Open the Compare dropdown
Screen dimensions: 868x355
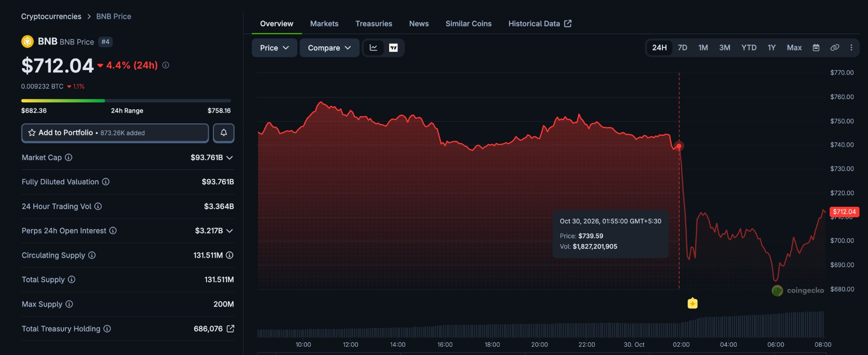[329, 48]
